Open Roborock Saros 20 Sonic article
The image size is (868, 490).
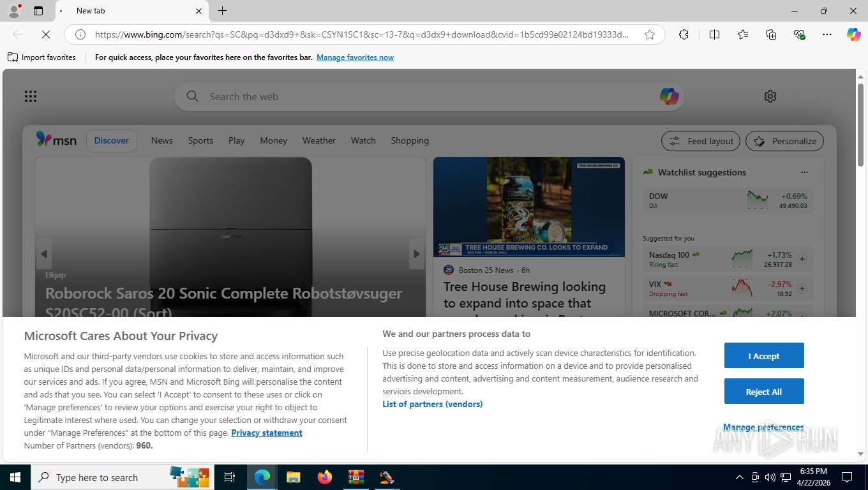tap(223, 302)
